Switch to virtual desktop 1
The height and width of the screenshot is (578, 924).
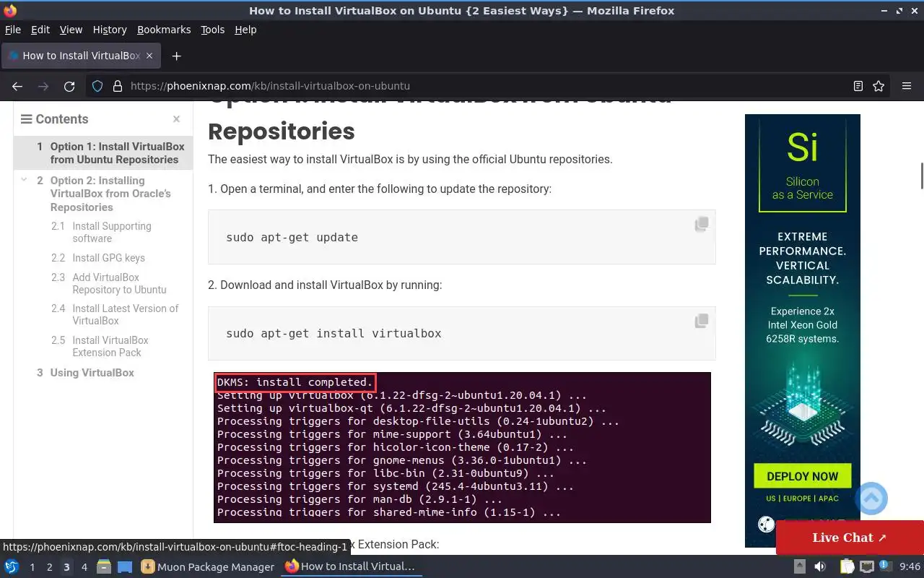[x=32, y=567]
